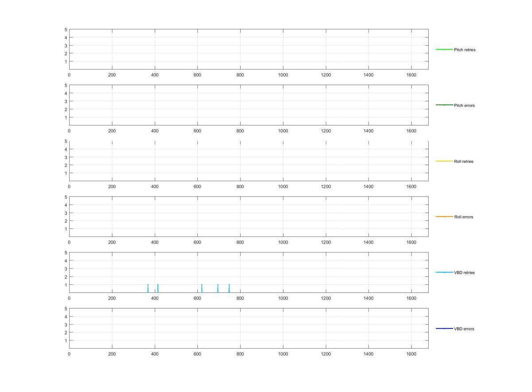Viewport: 532px width, 392px height.
Task: Click the 1400 tick label under Roll retries plot
Action: coord(368,186)
